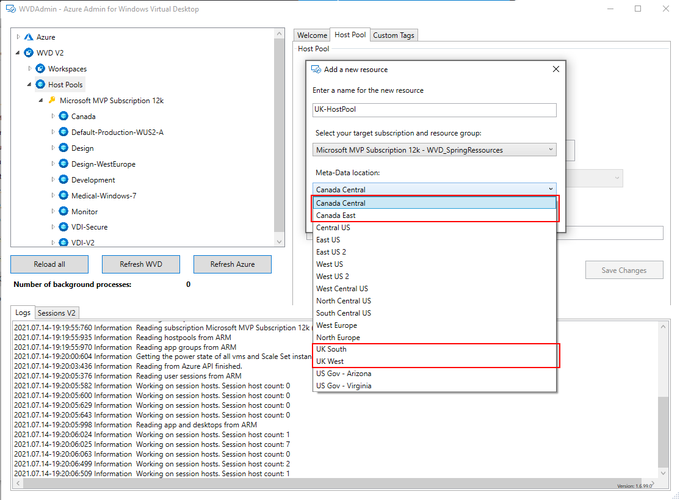
Task: Select Canada Central in location list
Action: [x=435, y=203]
